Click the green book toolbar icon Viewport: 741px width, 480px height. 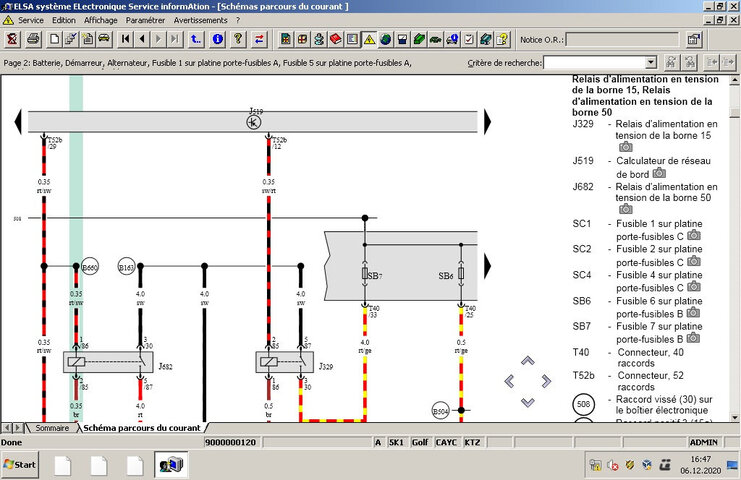419,39
